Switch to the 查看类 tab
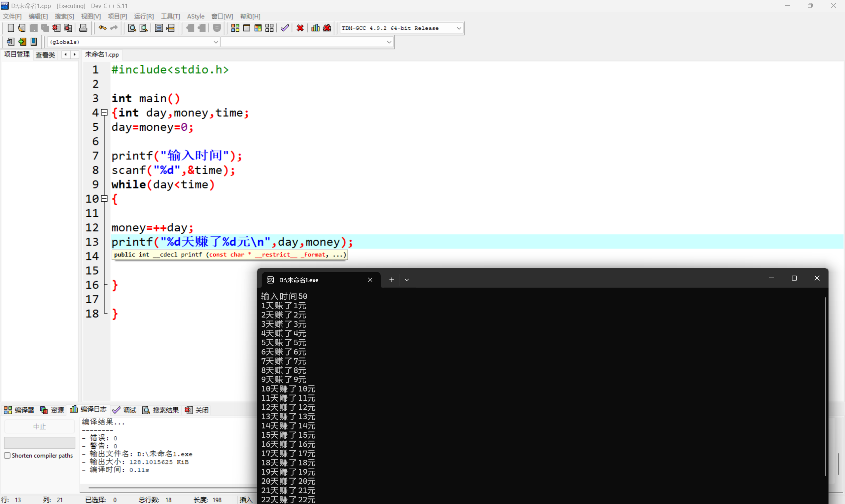 click(x=45, y=55)
